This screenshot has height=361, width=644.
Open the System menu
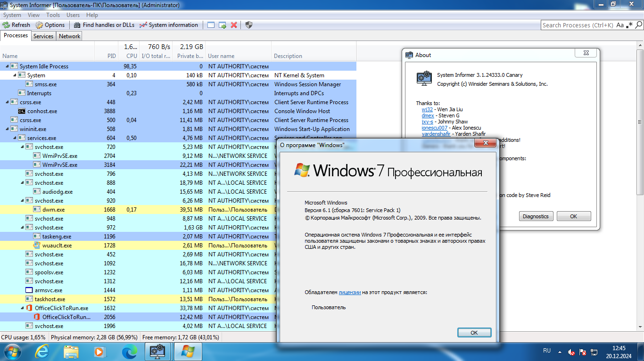(x=12, y=15)
